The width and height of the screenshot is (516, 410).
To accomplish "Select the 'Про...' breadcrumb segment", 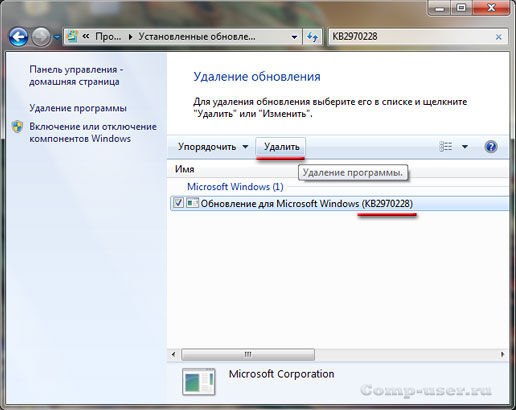I will pyautogui.click(x=108, y=36).
